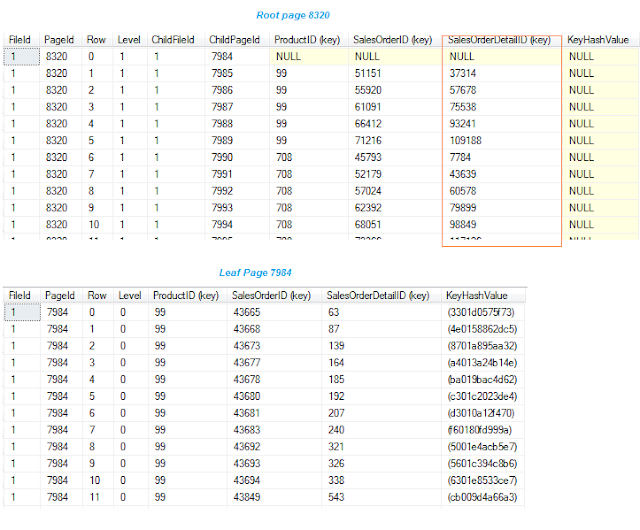Screen dimensions: 640x530
Task: Click KeyHashValue header in root page grid
Action: 600,40
